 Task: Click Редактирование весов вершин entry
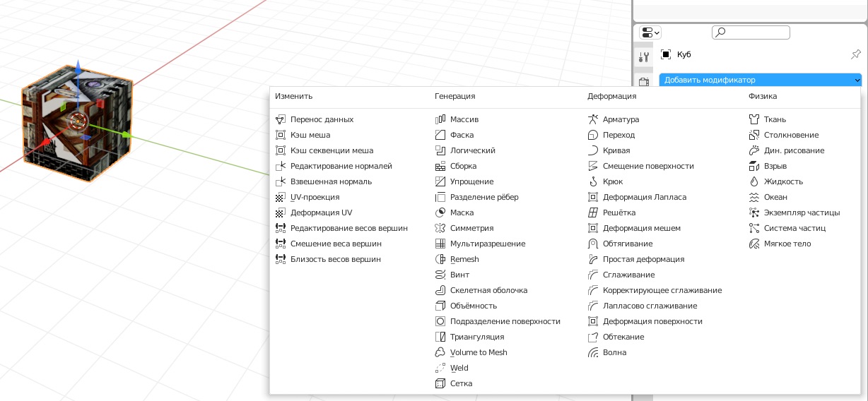[341, 228]
